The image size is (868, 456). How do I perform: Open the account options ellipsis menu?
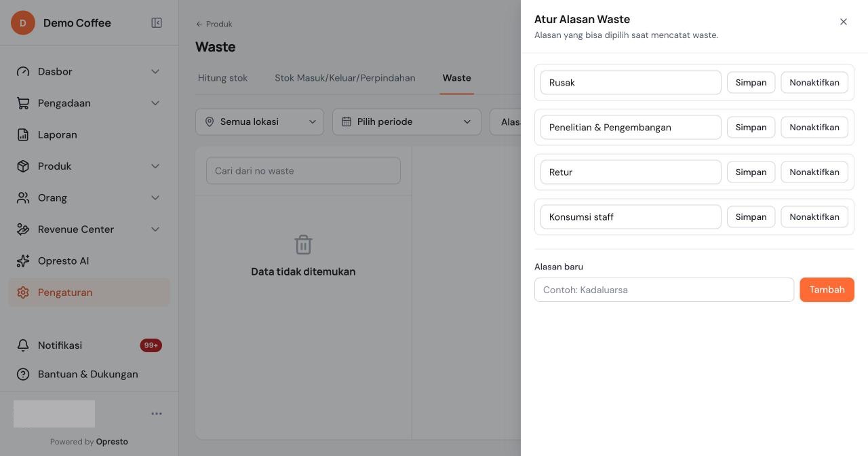[157, 414]
